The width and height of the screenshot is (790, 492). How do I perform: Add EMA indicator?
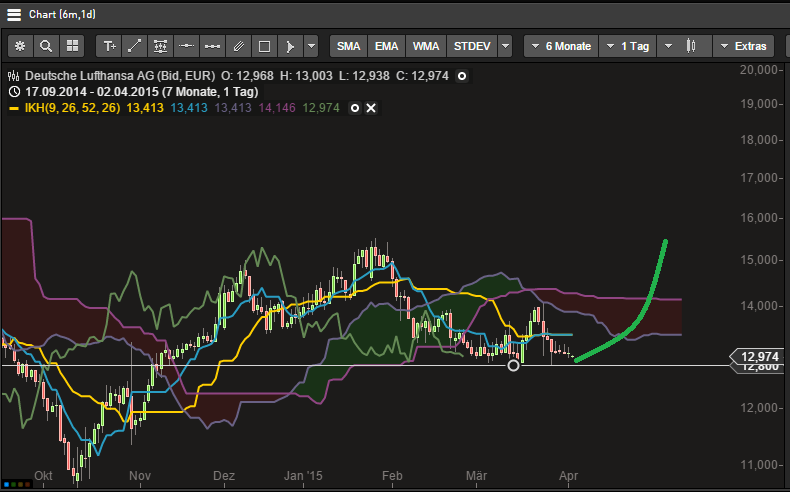click(x=386, y=46)
